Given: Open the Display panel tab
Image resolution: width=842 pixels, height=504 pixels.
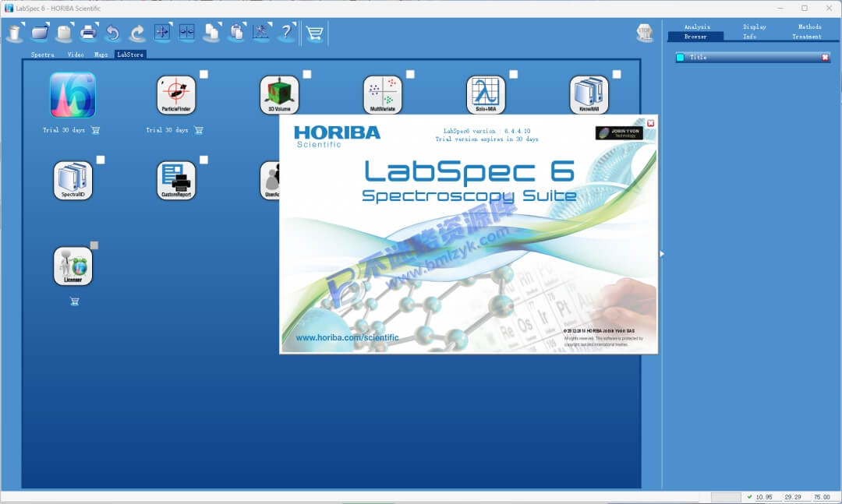Looking at the screenshot, I should pyautogui.click(x=755, y=26).
